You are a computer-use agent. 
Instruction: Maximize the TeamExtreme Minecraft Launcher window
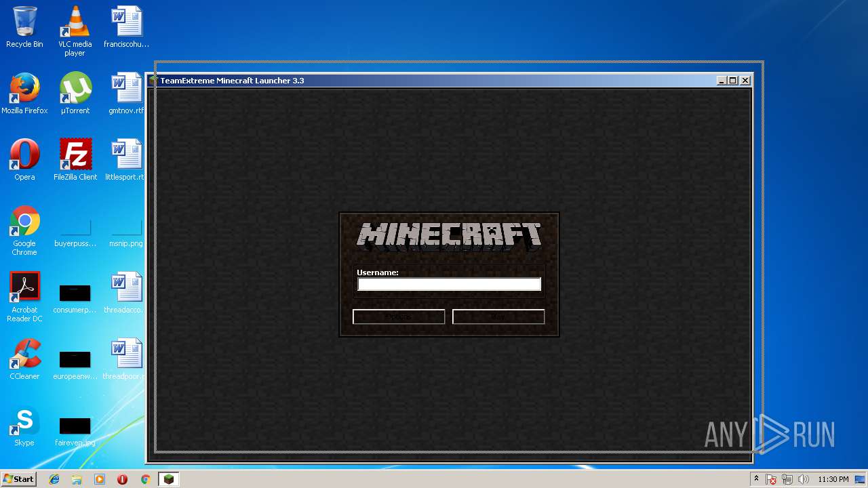733,81
